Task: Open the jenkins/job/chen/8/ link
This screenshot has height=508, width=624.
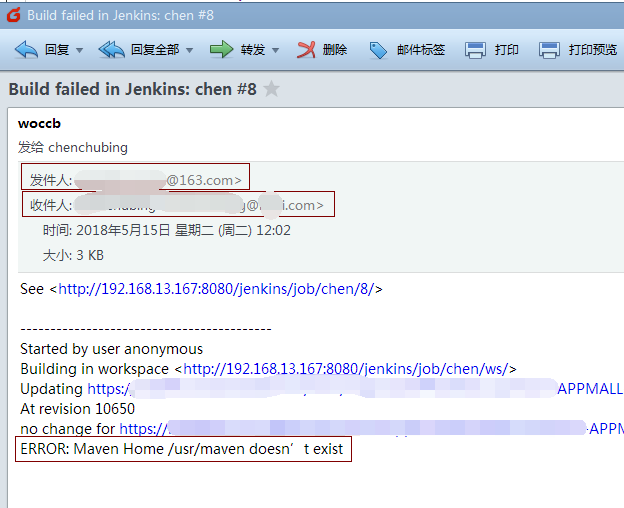Action: tap(216, 289)
